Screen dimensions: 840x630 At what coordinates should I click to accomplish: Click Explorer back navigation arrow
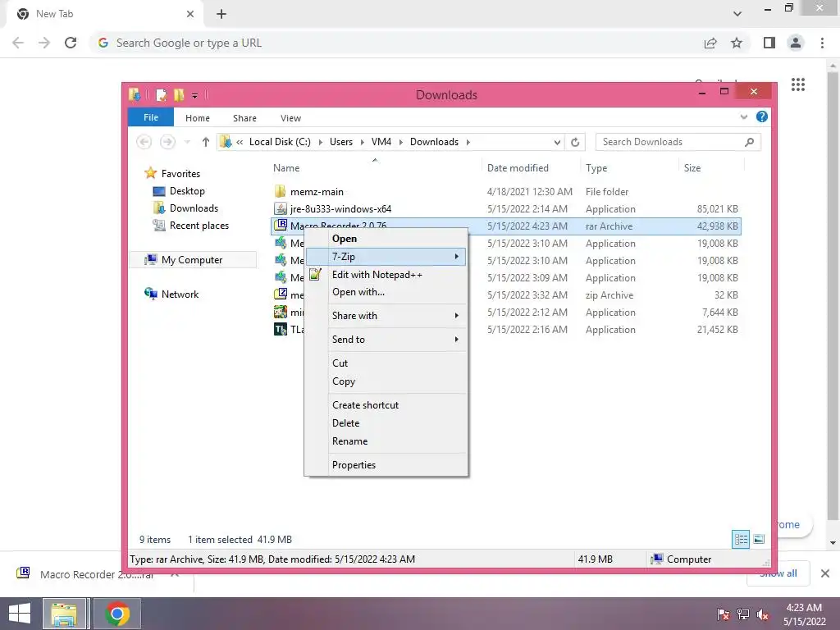pyautogui.click(x=144, y=142)
